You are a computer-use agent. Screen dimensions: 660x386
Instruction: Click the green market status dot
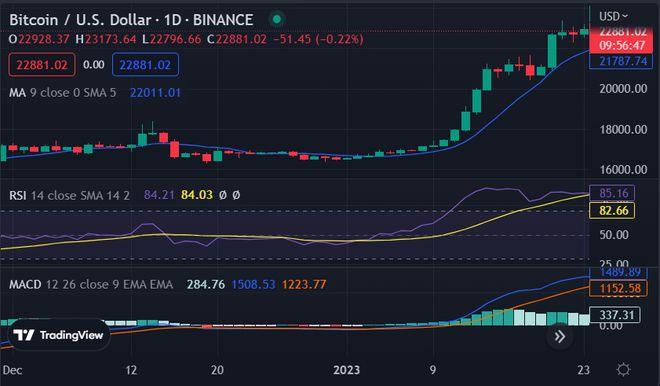(277, 19)
